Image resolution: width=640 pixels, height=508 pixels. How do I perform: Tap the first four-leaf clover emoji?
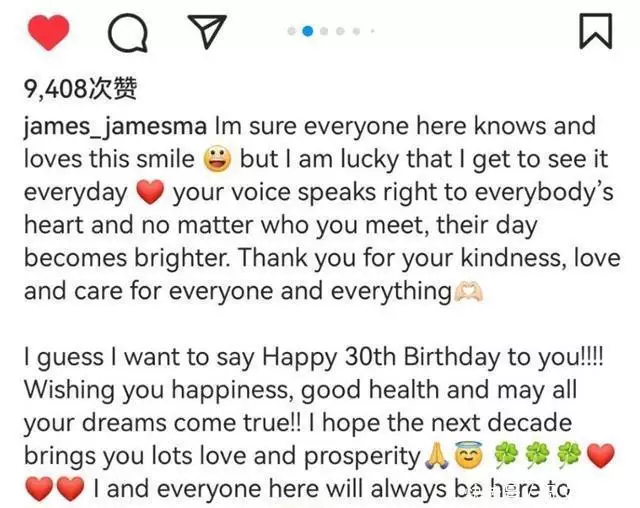[x=506, y=456]
